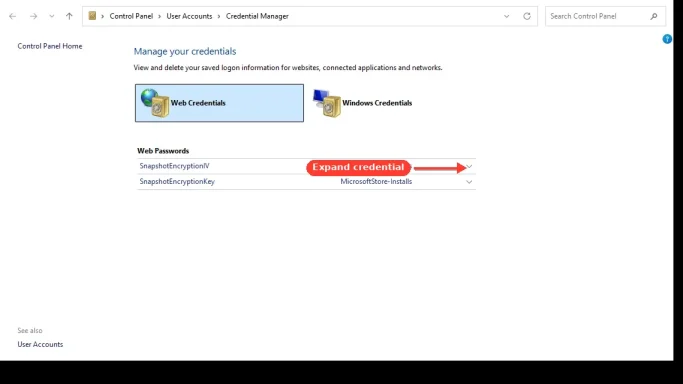Click the breadcrumb arrow after Control Panel
Screen dimensions: 683x384
159,17
